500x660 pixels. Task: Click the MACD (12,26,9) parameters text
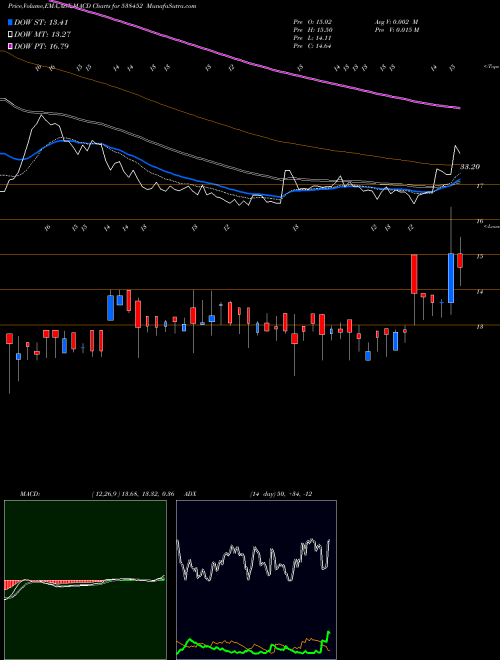coord(133,494)
